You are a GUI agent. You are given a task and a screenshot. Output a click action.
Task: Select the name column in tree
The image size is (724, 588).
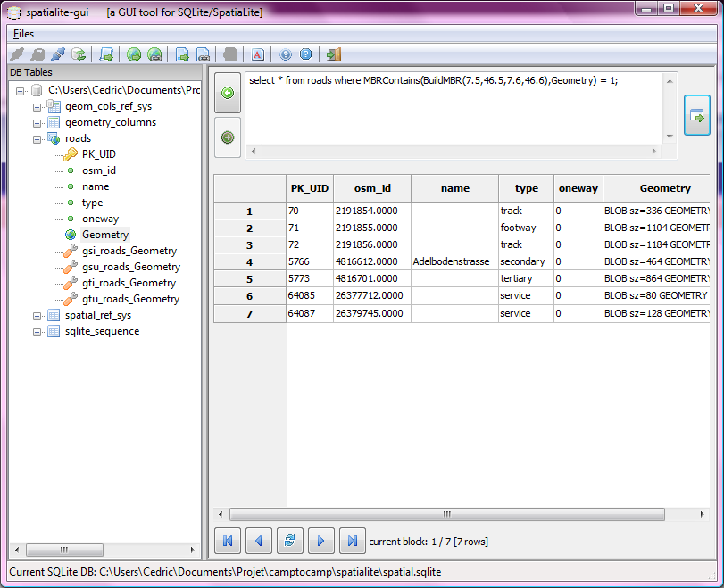(96, 186)
